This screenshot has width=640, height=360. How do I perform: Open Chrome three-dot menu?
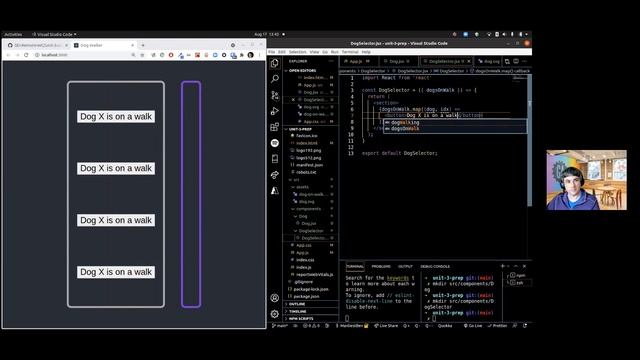[260, 55]
